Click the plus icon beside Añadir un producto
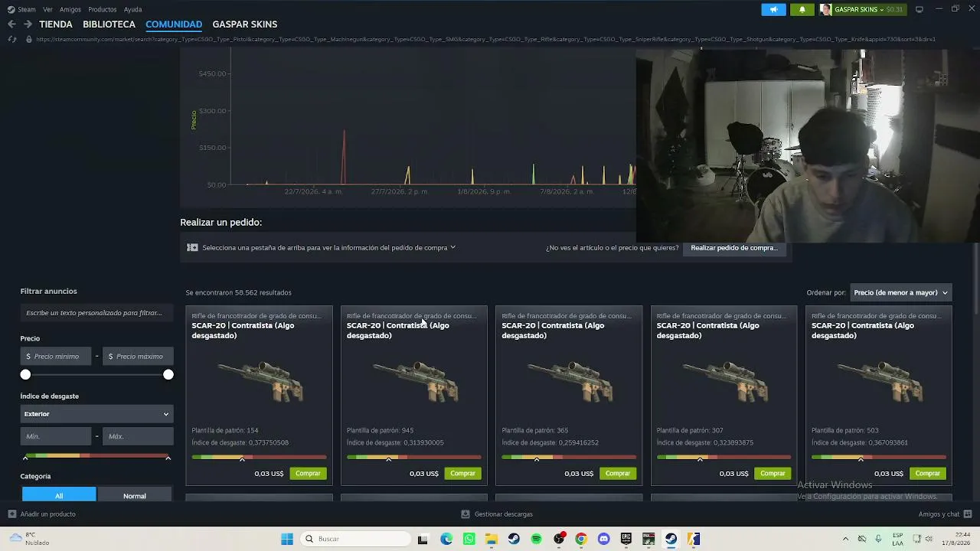Viewport: 980px width, 551px height. pos(11,514)
